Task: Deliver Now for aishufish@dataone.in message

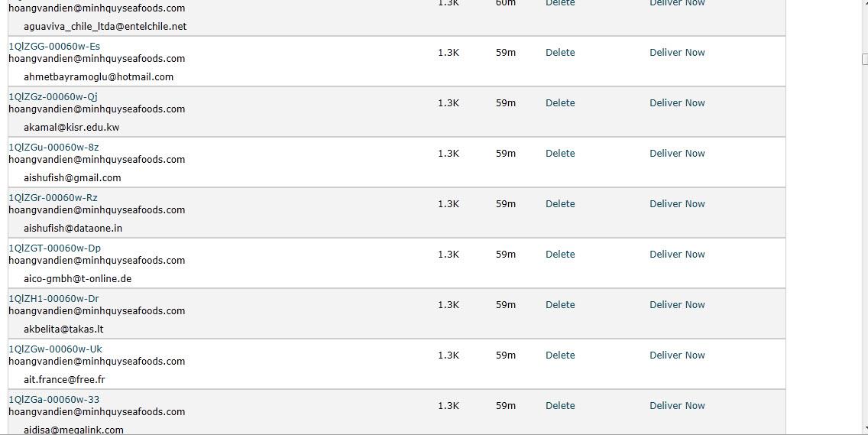Action: tap(677, 203)
